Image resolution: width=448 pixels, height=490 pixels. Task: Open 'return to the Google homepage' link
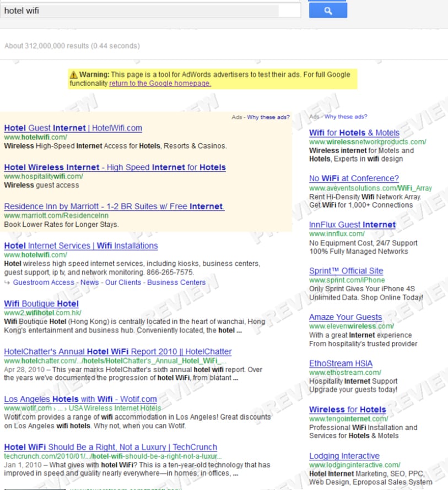pyautogui.click(x=160, y=83)
